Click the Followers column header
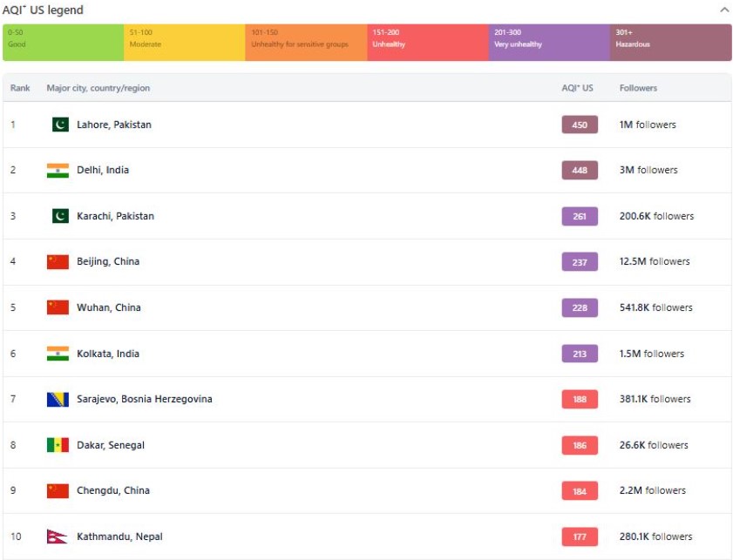Screen dimensions: 733x560 point(638,88)
